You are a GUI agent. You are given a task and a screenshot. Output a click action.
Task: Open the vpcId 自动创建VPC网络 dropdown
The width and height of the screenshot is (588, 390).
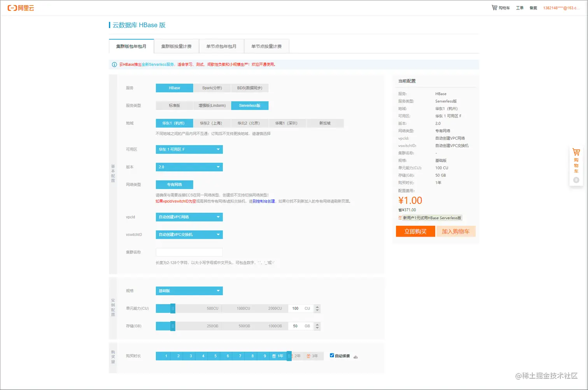189,217
